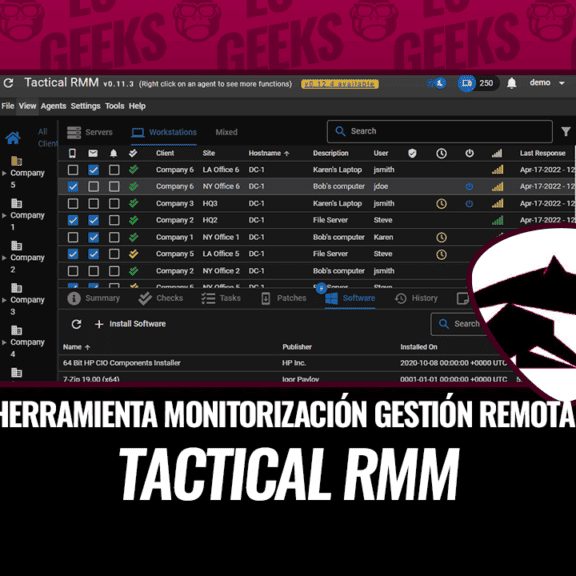Refresh the software list with the reload icon

76,324
